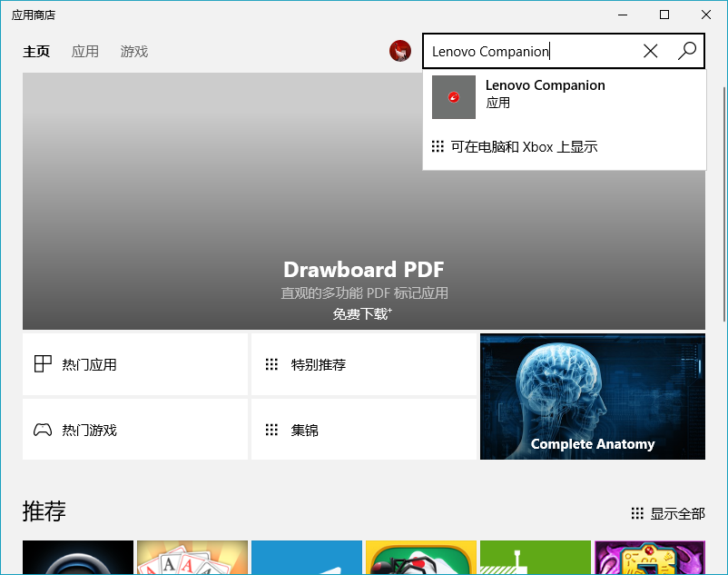Click the grid icon beside 集锦

pyautogui.click(x=271, y=430)
